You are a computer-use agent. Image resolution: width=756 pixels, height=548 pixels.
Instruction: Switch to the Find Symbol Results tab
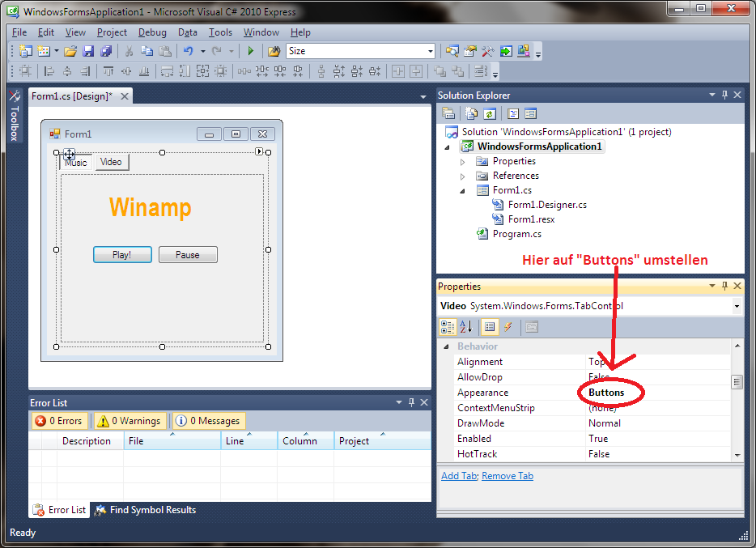[146, 510]
